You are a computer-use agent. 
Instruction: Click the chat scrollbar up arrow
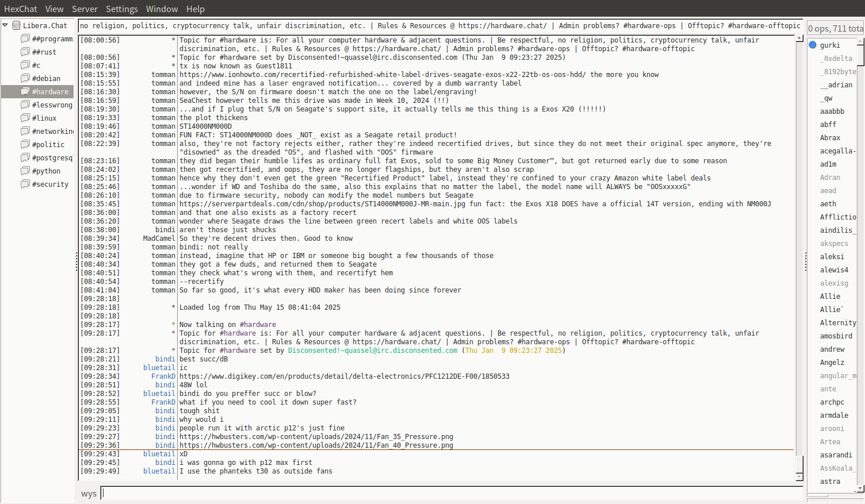[799, 38]
